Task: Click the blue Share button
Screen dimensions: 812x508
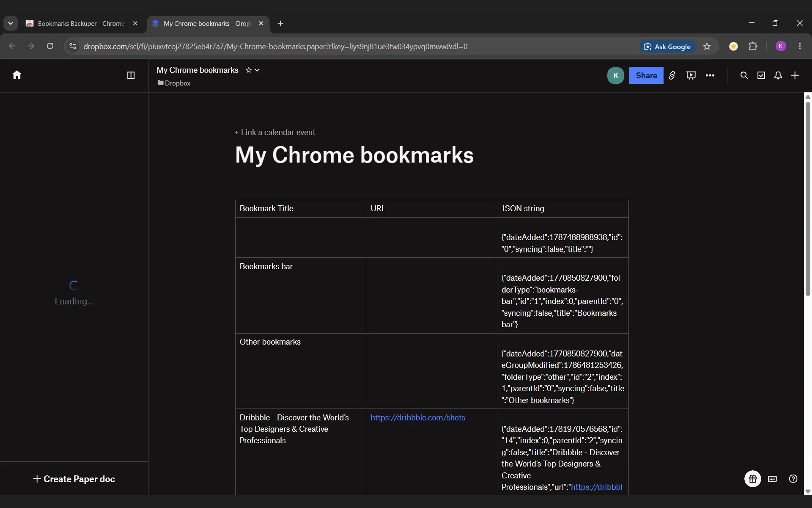Action: click(x=646, y=75)
